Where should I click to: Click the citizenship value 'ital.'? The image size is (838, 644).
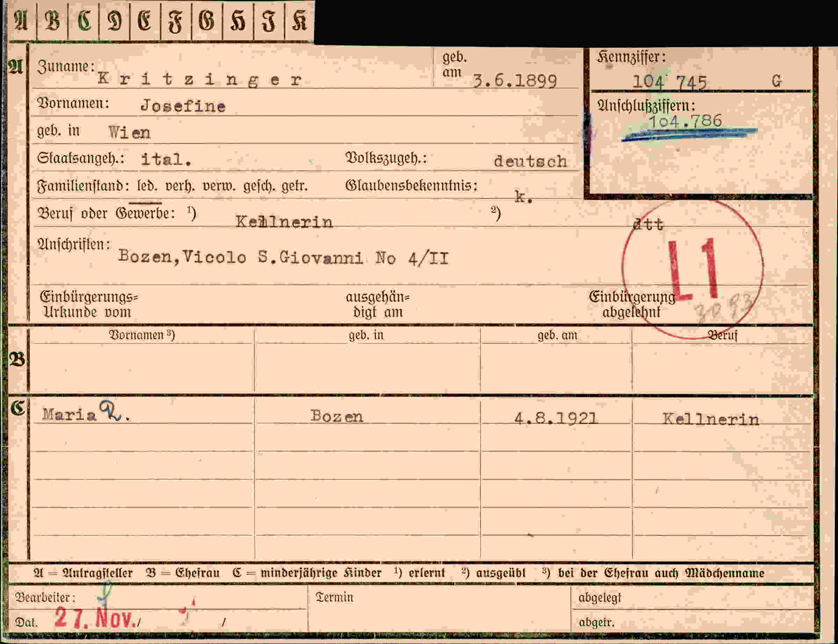point(166,159)
